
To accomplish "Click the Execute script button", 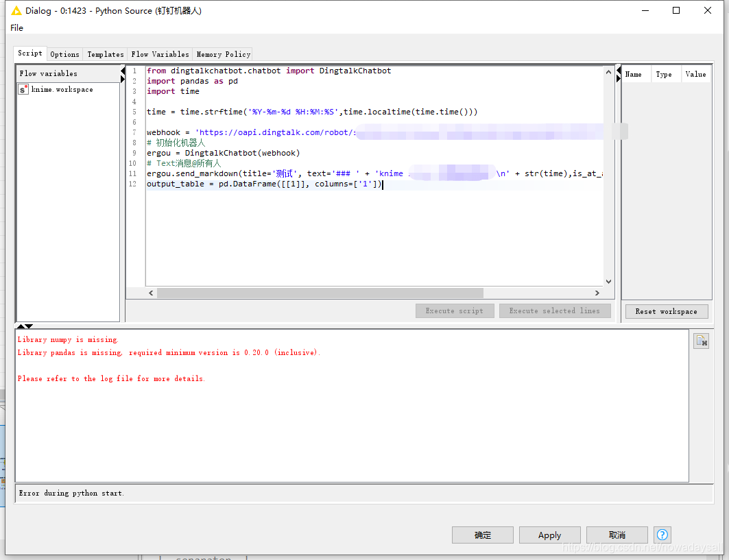I will click(x=455, y=311).
